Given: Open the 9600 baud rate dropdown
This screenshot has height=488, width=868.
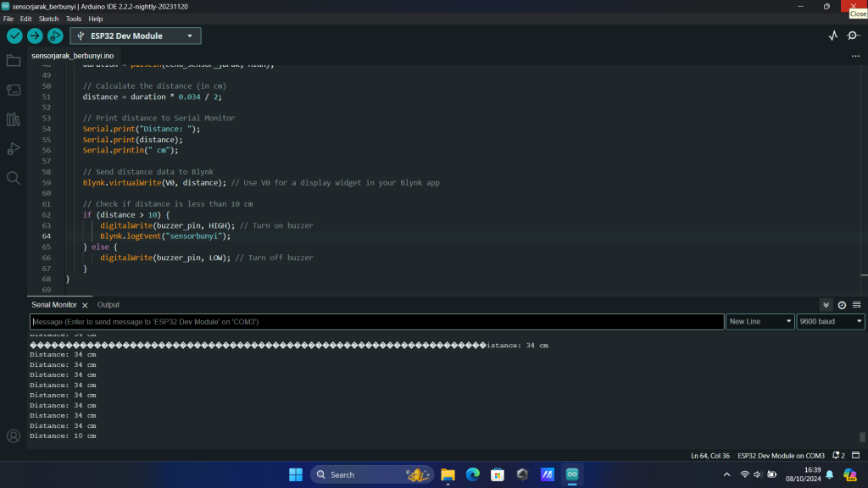Looking at the screenshot, I should pos(830,322).
